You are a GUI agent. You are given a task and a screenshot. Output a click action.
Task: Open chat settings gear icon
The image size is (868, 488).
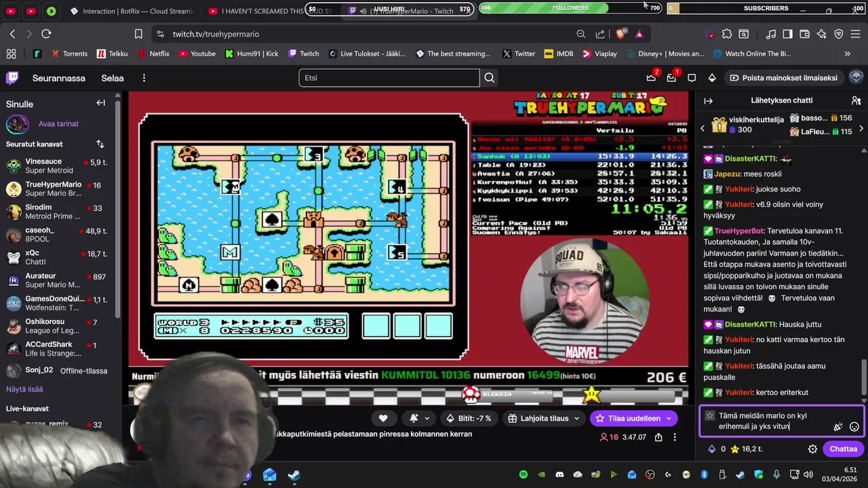pos(812,449)
